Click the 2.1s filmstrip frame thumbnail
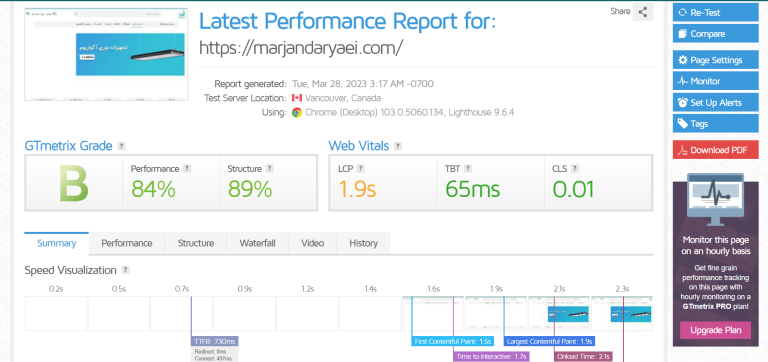The width and height of the screenshot is (768, 362). tap(559, 314)
